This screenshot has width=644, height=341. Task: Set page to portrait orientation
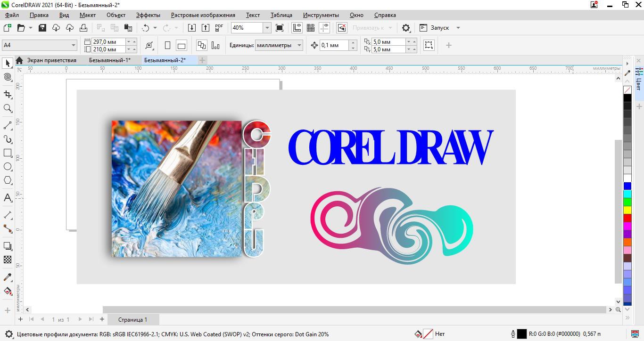(x=167, y=45)
